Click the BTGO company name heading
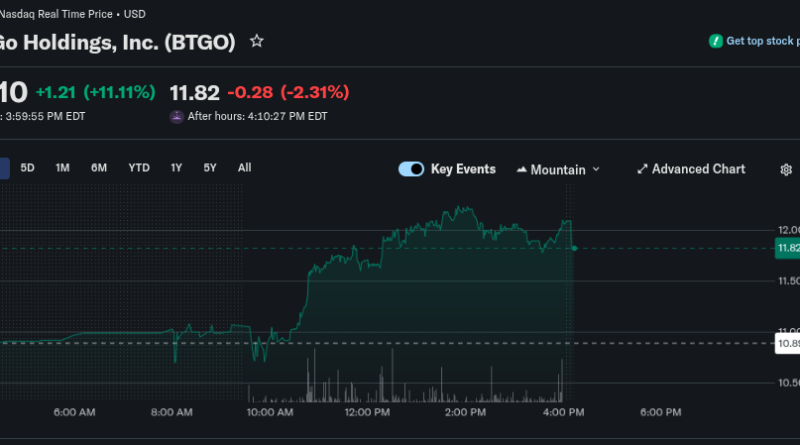Screen dimensions: 800x445 pyautogui.click(x=118, y=41)
